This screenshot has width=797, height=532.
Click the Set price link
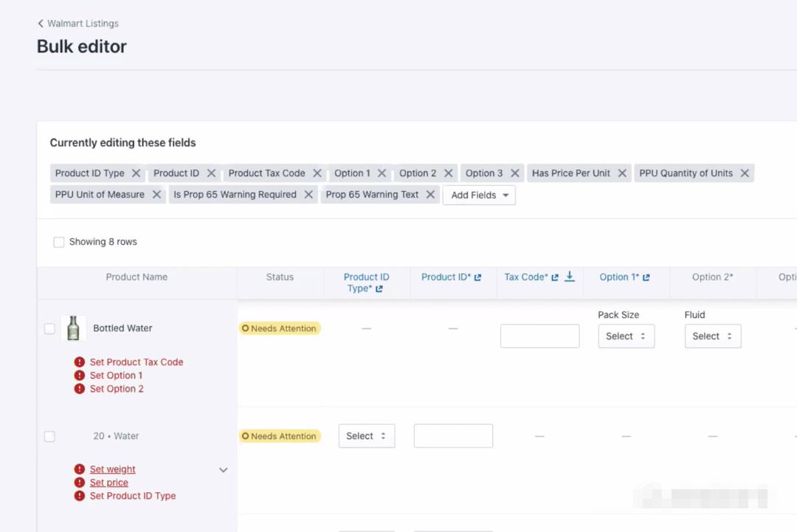(x=108, y=483)
